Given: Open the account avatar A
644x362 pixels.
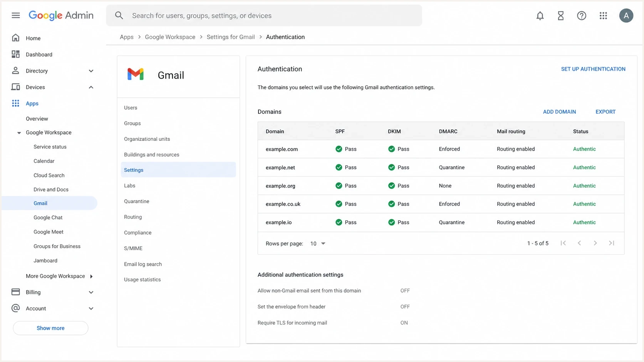Looking at the screenshot, I should click(x=626, y=16).
